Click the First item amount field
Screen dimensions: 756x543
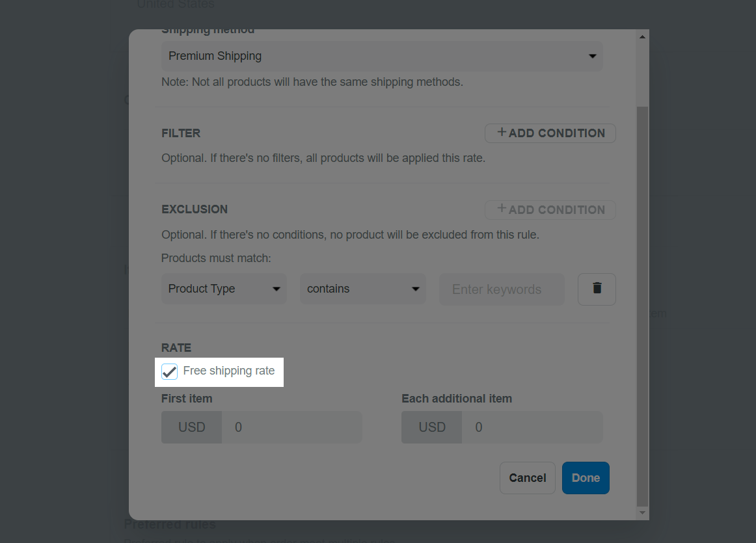pos(291,427)
